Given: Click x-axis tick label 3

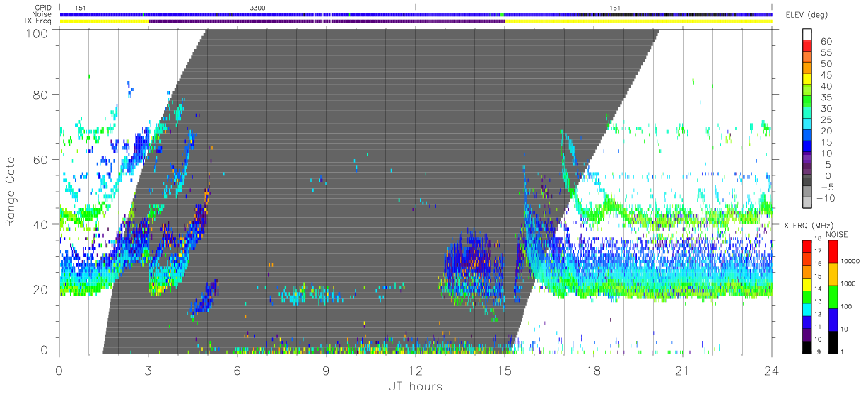Looking at the screenshot, I should point(148,370).
